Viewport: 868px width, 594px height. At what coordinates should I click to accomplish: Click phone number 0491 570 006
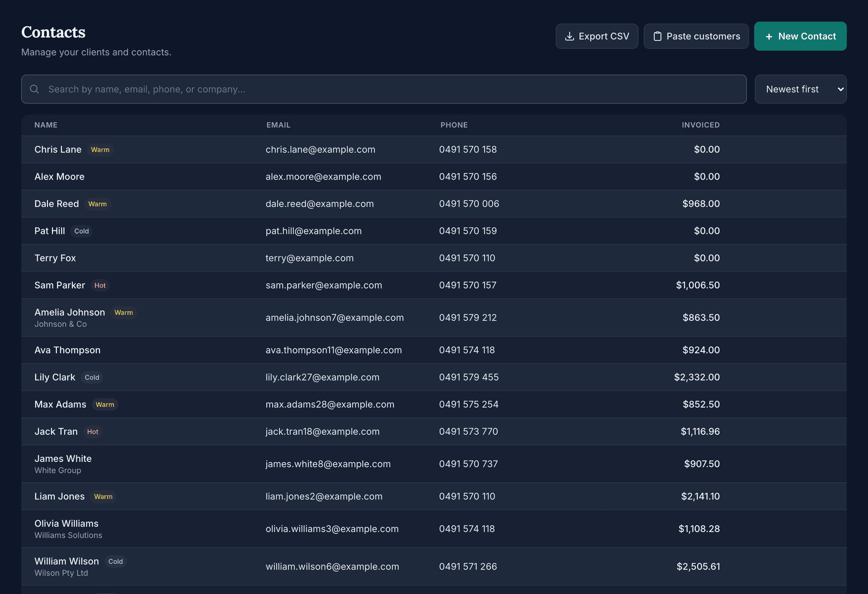click(x=469, y=204)
